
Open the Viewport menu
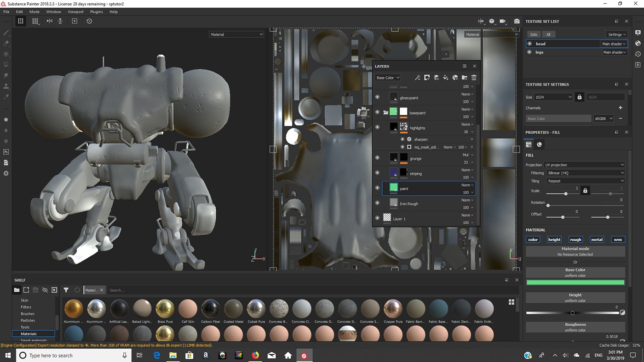(75, 11)
